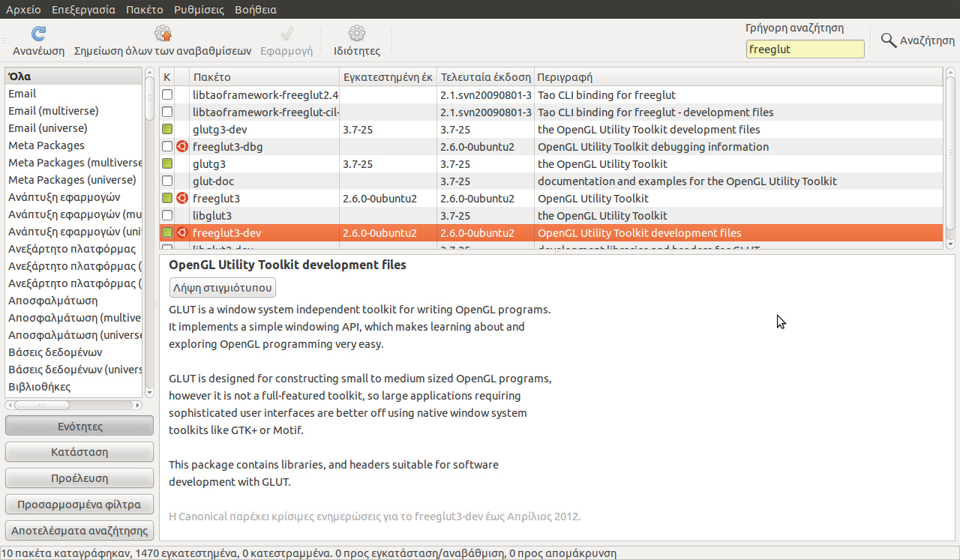Open the Πακέτο menu
This screenshot has height=560, width=960.
pos(145,10)
